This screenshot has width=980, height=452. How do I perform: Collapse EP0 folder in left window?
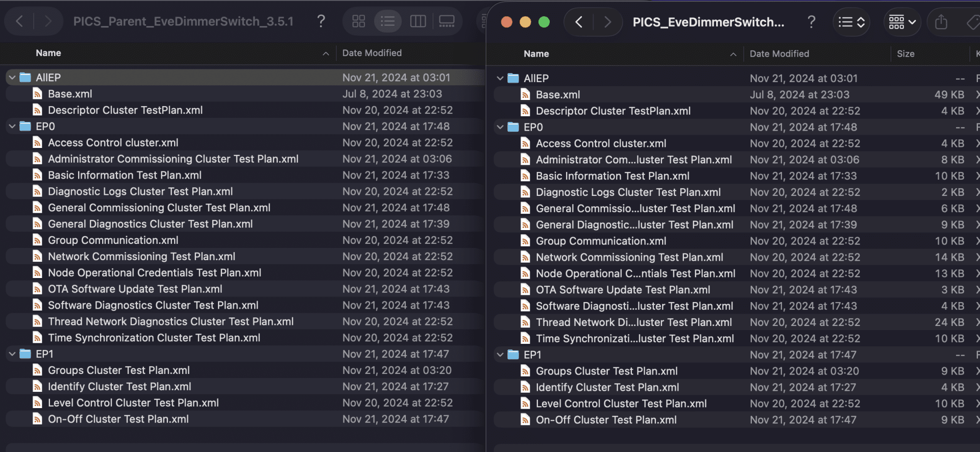click(12, 127)
